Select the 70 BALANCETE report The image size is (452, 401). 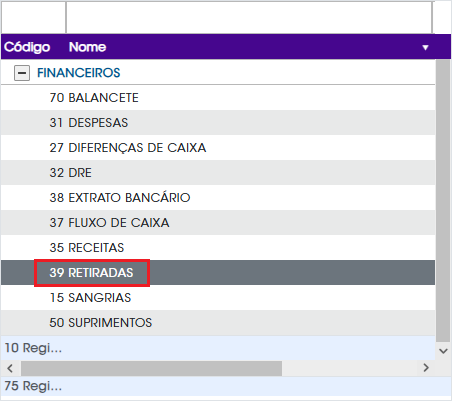[218, 97]
